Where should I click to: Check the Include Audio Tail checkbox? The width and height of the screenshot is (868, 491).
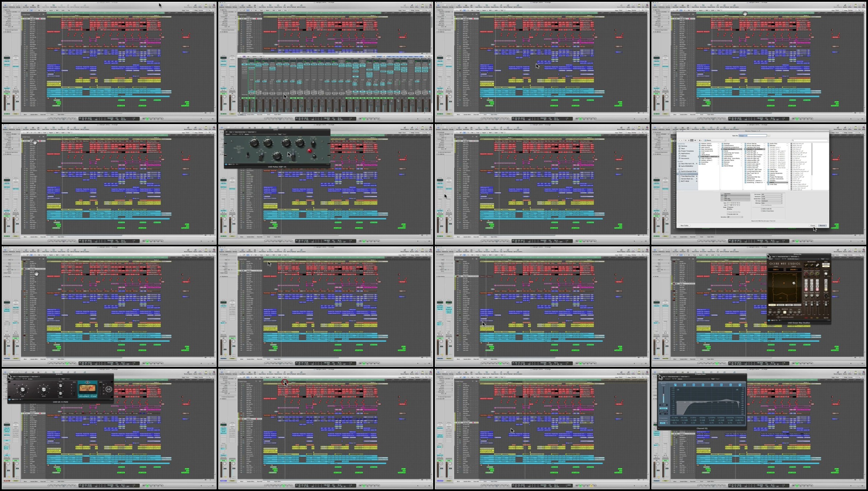(728, 214)
